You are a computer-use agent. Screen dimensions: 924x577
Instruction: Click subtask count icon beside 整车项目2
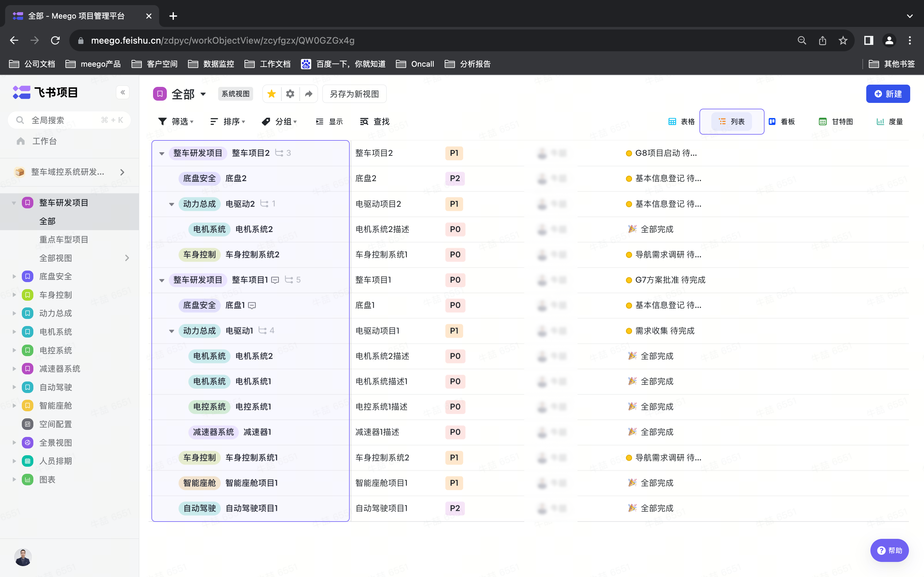pyautogui.click(x=279, y=153)
